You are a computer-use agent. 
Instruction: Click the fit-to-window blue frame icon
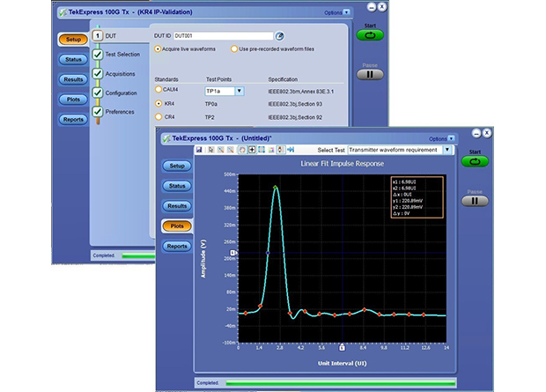pyautogui.click(x=262, y=150)
